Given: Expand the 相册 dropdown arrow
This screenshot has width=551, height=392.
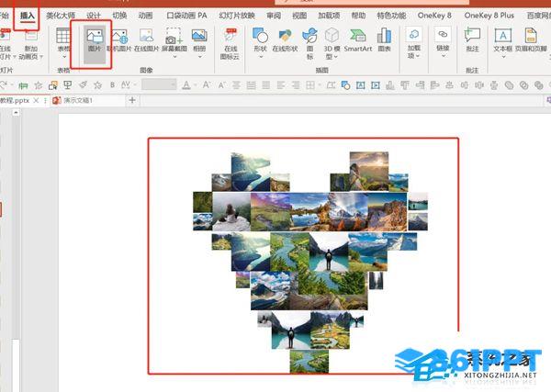Looking at the screenshot, I should click(x=199, y=57).
